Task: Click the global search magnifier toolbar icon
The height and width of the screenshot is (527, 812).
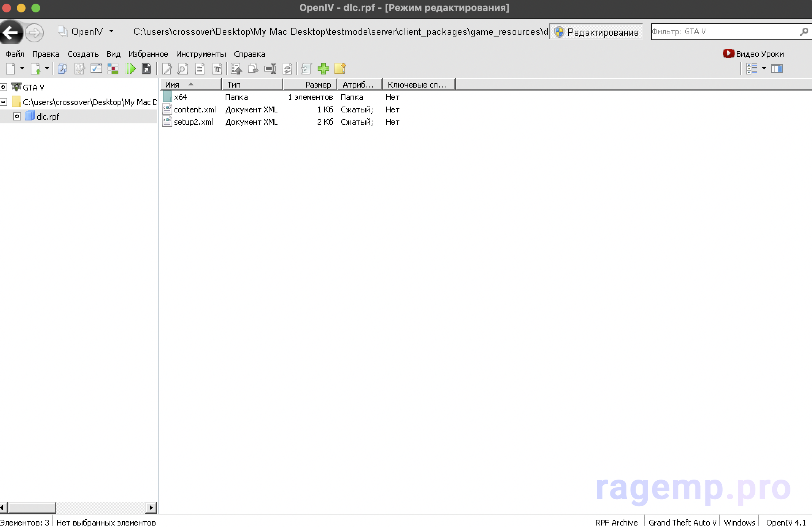Action: pos(62,69)
